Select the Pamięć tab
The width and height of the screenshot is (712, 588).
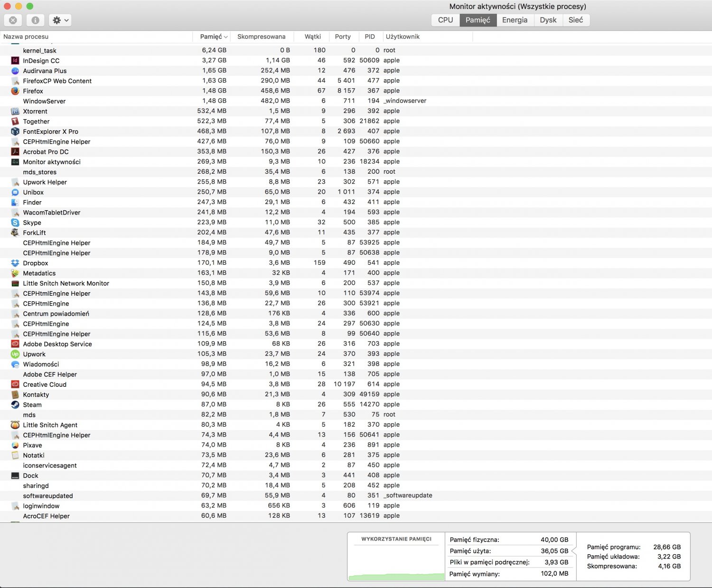coord(478,20)
